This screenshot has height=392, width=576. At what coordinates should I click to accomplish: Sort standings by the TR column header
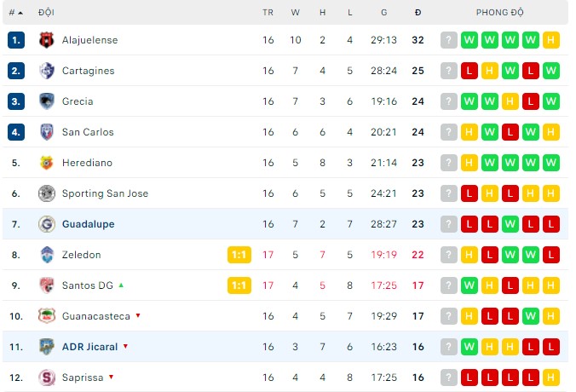point(268,13)
